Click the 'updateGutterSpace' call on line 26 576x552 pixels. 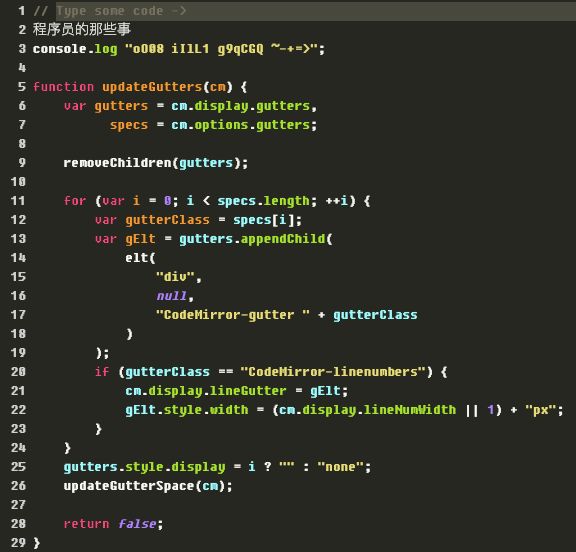click(129, 486)
